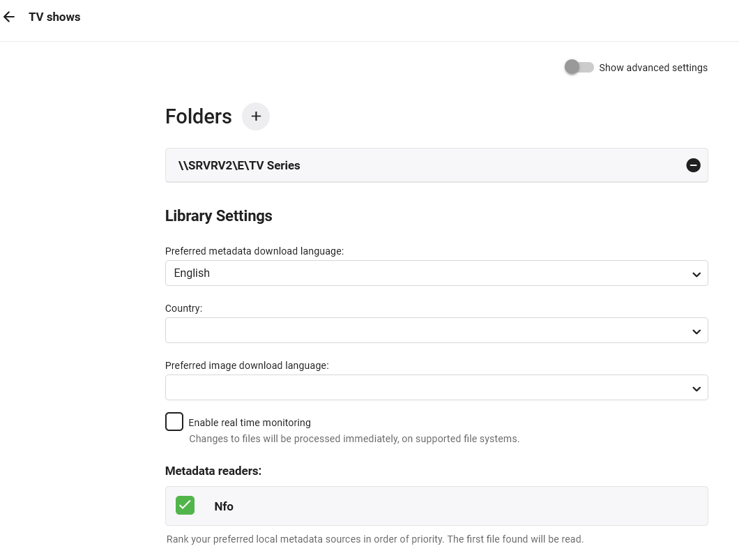Open Preferred image download language dropdown
The height and width of the screenshot is (560, 739).
418,388
